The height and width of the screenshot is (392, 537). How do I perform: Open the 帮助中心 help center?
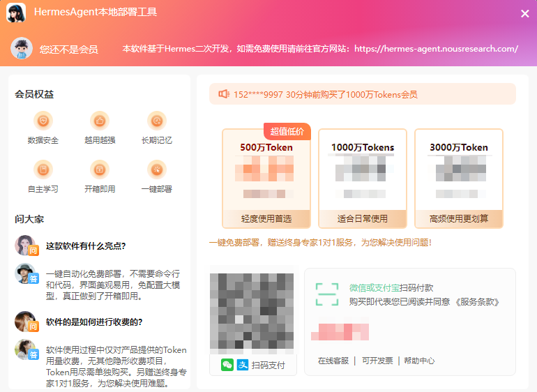tap(419, 361)
